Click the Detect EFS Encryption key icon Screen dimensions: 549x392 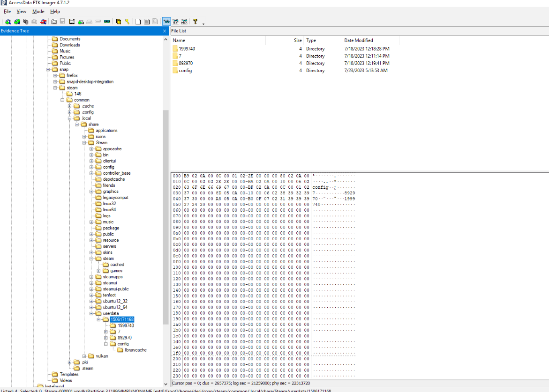click(127, 22)
